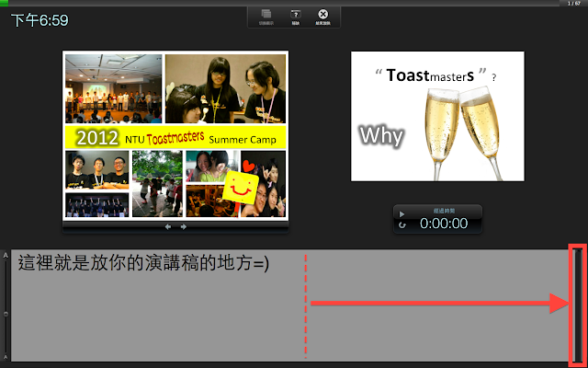
Task: Click the next slide Toastmasters Why preview
Action: coord(437,117)
